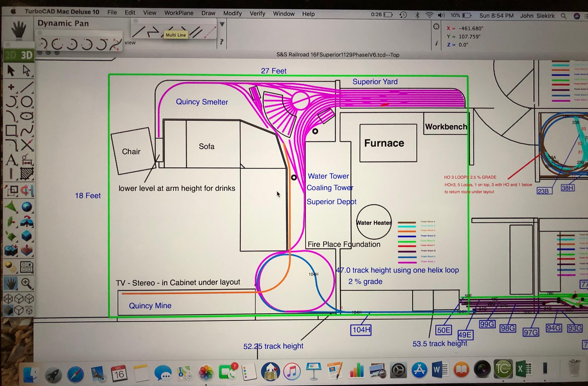Enable the shaded solid cube display mode

click(8, 310)
